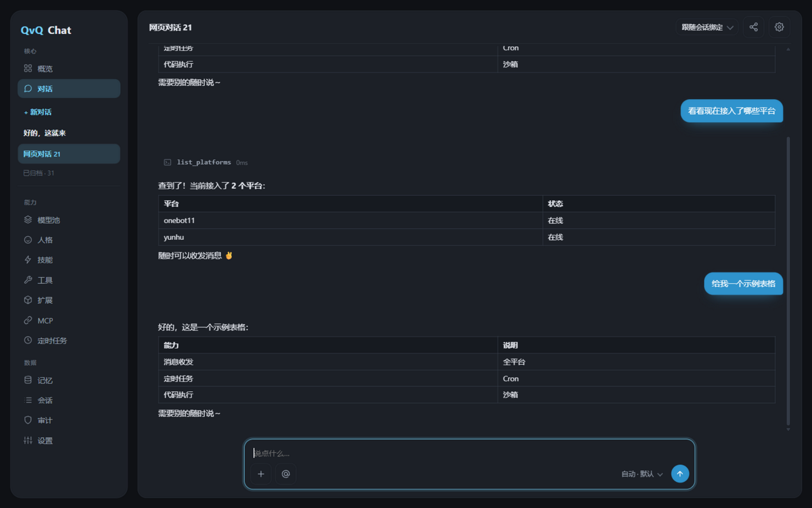Click the chat vertical scrollbar
The width and height of the screenshot is (812, 508).
788,281
